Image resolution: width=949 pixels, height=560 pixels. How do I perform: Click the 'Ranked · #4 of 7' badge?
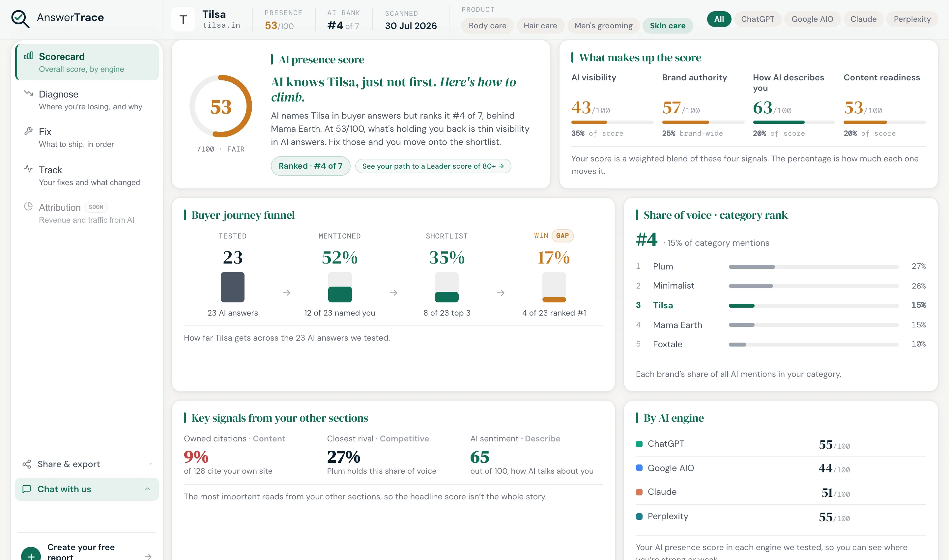pyautogui.click(x=310, y=166)
